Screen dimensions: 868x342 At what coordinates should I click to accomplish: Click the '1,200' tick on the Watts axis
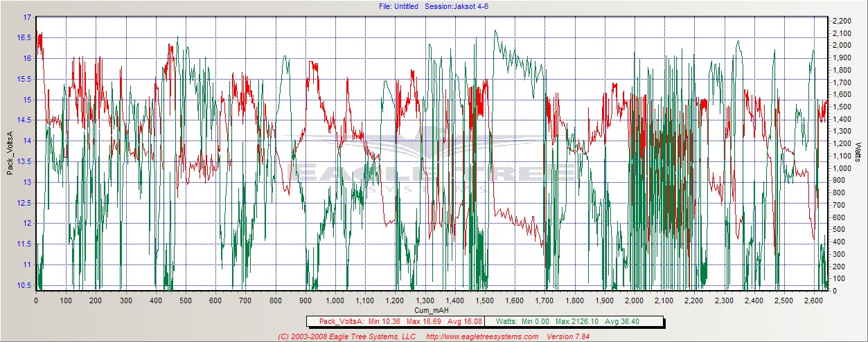(x=842, y=144)
